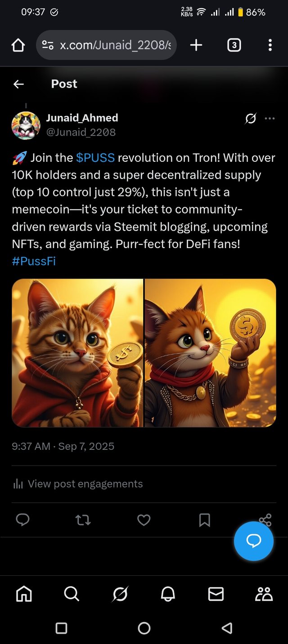Open browser three-dot overflow menu

click(x=270, y=45)
